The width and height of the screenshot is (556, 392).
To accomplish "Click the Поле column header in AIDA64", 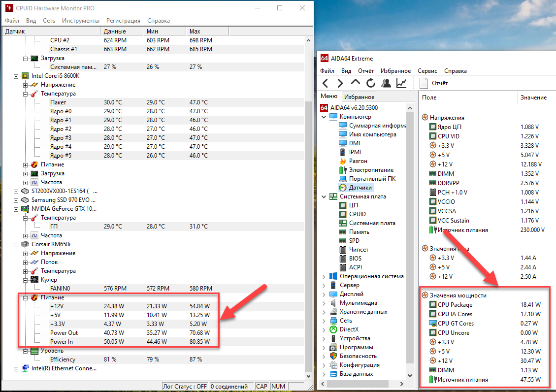I will tap(468, 98).
